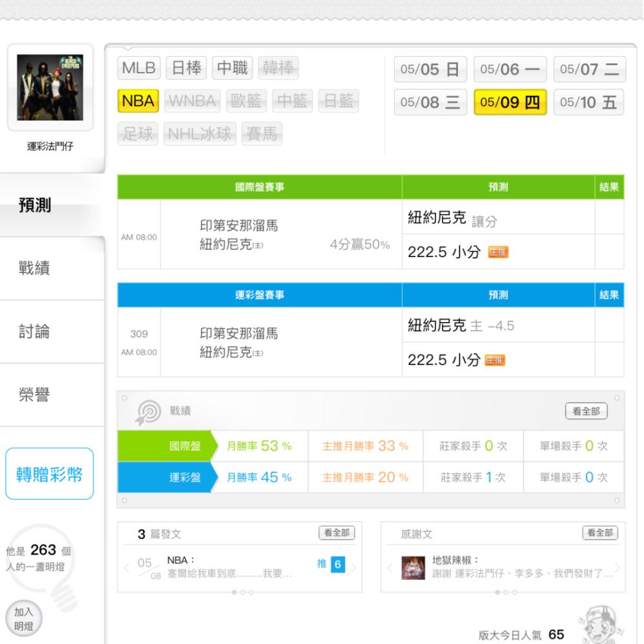644x644 pixels.
Task: Click 4分贏50% odds text
Action: click(x=360, y=244)
